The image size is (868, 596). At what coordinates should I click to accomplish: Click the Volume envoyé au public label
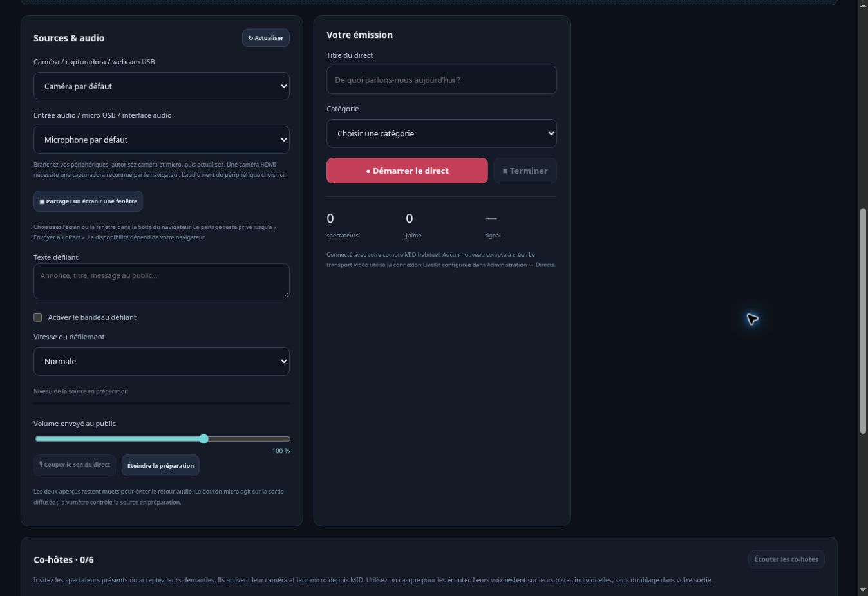click(75, 424)
